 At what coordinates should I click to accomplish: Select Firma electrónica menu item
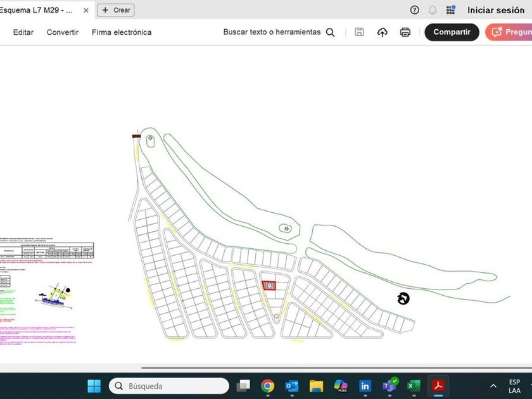(122, 32)
